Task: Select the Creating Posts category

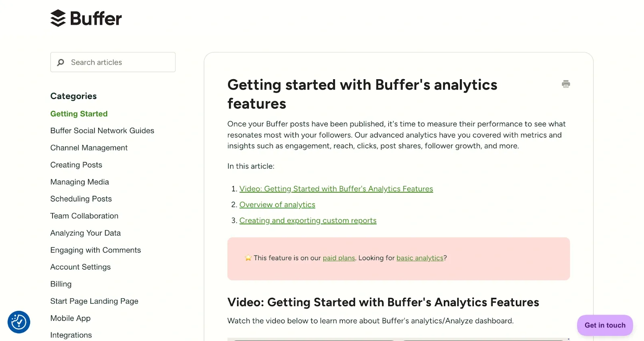Action: 76,165
